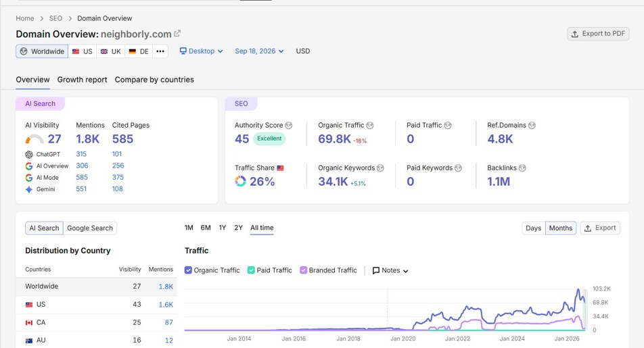Select the UK flag database
The width and height of the screenshot is (644, 348).
click(x=111, y=51)
